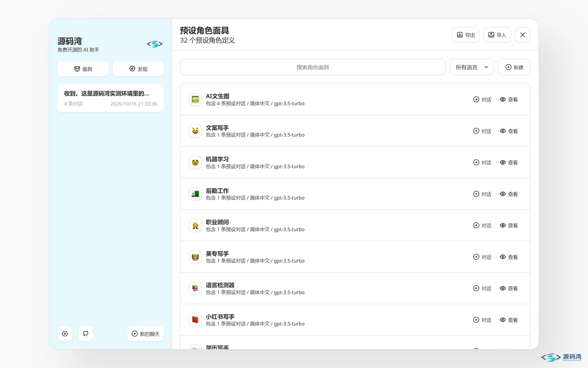588x368 pixels.
Task: View the 职业顾问 mask via 查看
Action: (x=509, y=226)
